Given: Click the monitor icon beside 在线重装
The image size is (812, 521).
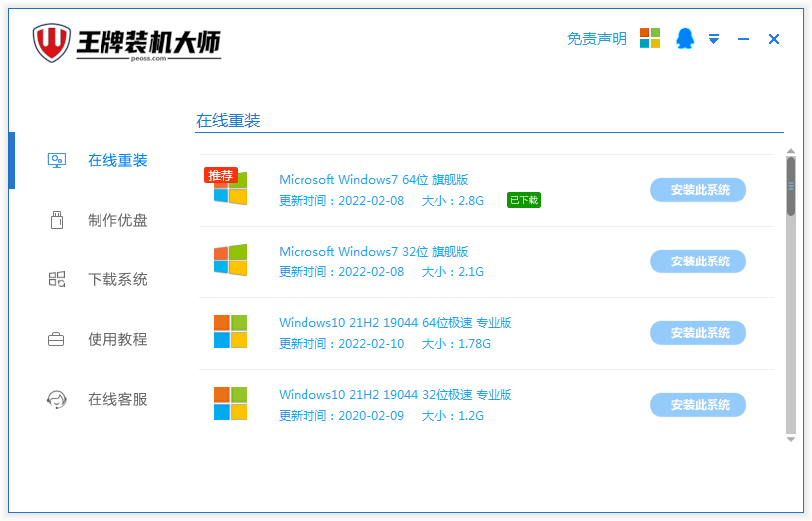Looking at the screenshot, I should pos(57,160).
